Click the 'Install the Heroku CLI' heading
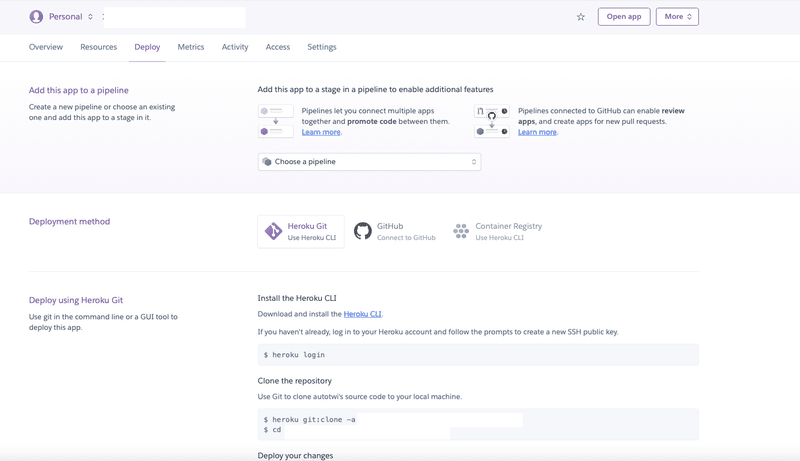The image size is (800, 461). point(297,298)
